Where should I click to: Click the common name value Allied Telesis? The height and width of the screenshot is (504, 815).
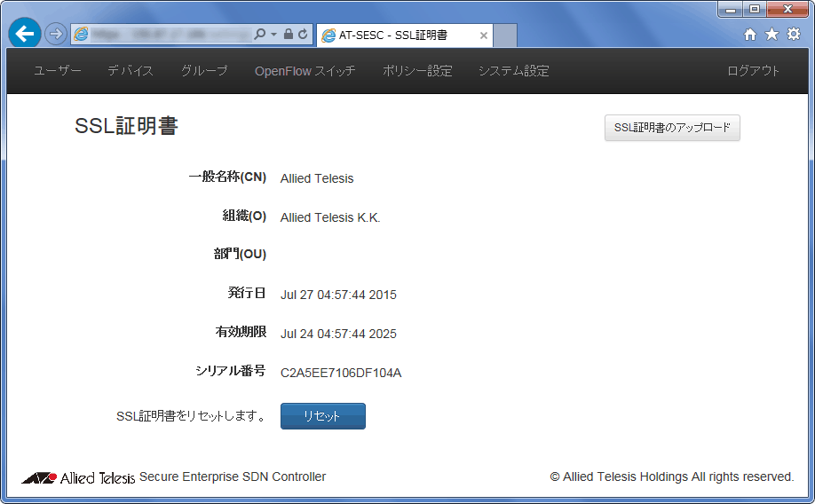tap(317, 178)
